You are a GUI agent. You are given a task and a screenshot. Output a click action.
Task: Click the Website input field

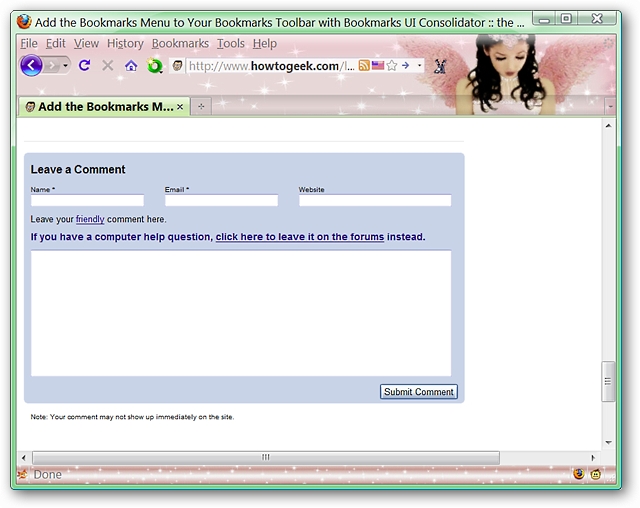[375, 200]
